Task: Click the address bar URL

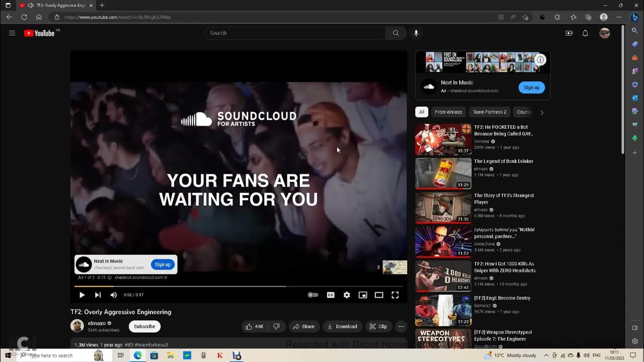Action: tap(118, 17)
